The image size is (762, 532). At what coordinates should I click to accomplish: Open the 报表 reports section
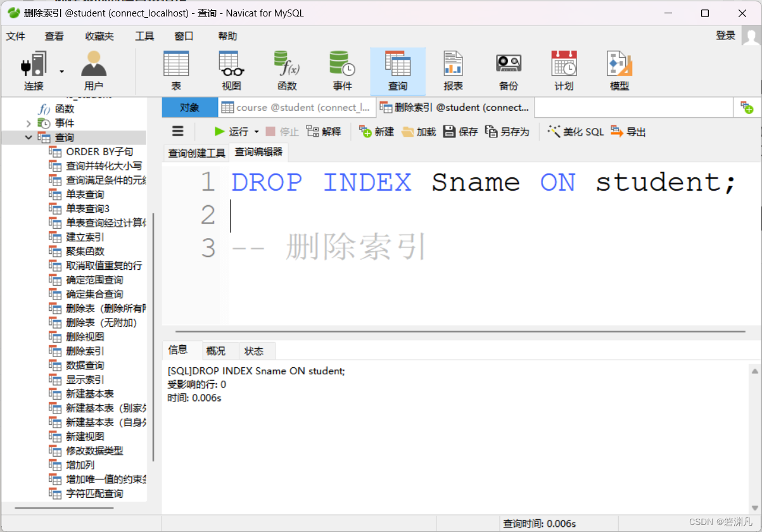[x=453, y=71]
